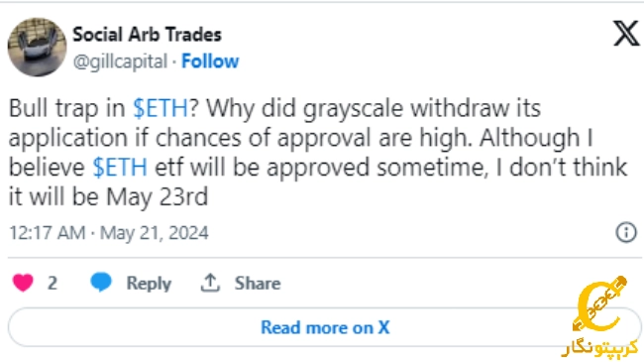Click the tweet text about grayscale withdrawing
Screen dimensions: 644x362
tap(318, 152)
